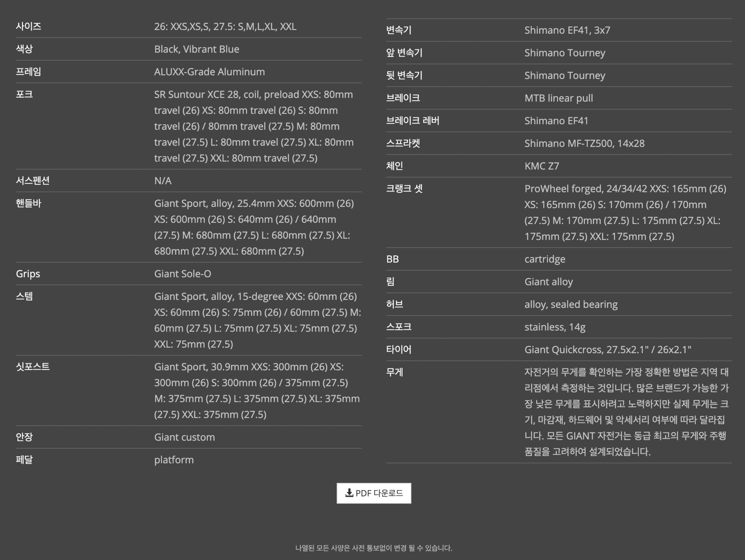745x560 pixels.
Task: Select the 앞 변속기 label
Action: coord(404,52)
